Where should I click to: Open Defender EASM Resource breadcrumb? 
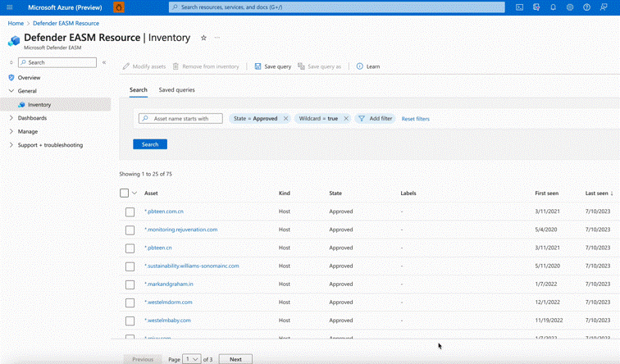tap(66, 23)
